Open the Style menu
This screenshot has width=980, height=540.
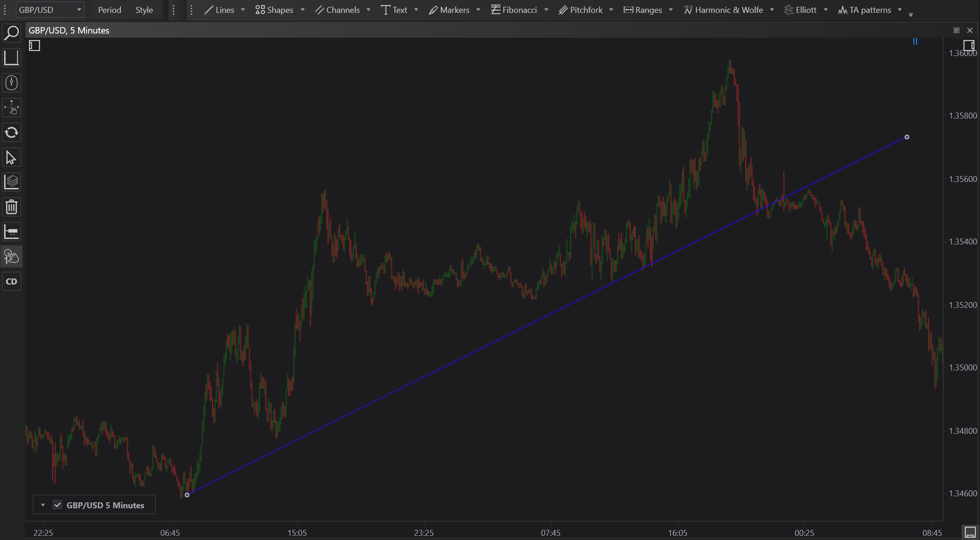144,10
